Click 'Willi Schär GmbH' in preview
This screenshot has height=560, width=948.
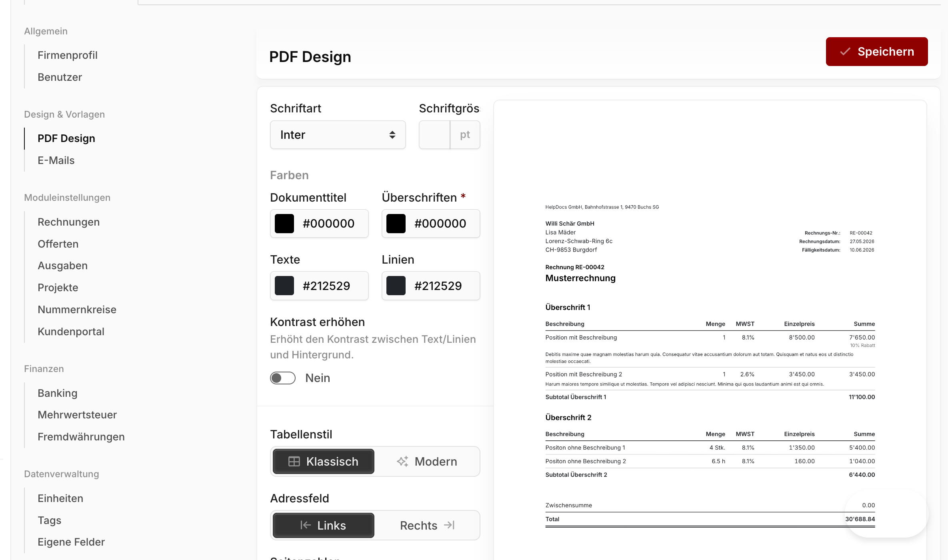click(570, 224)
